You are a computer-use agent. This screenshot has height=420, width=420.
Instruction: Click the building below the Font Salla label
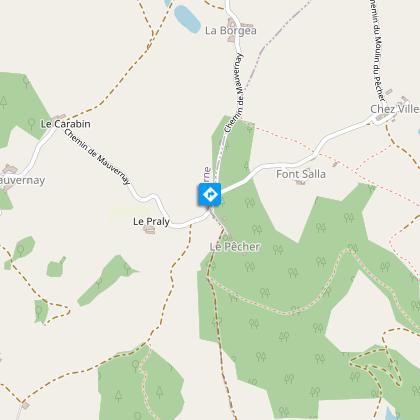pos(300,182)
